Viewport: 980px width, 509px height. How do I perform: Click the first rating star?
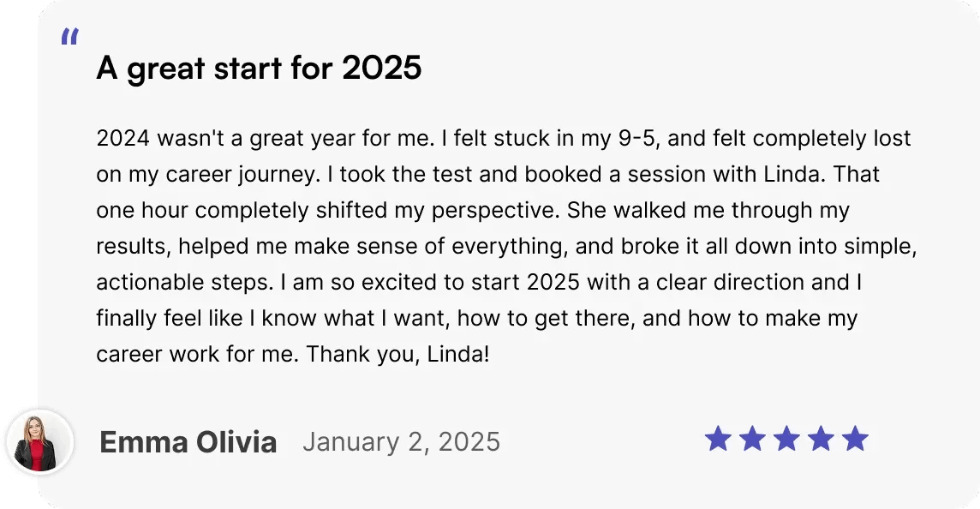(x=718, y=439)
